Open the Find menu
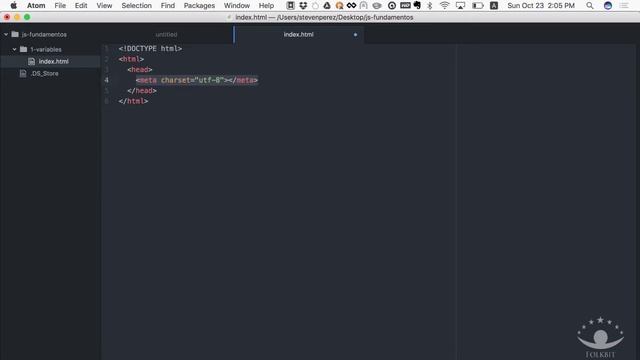 (167, 5)
